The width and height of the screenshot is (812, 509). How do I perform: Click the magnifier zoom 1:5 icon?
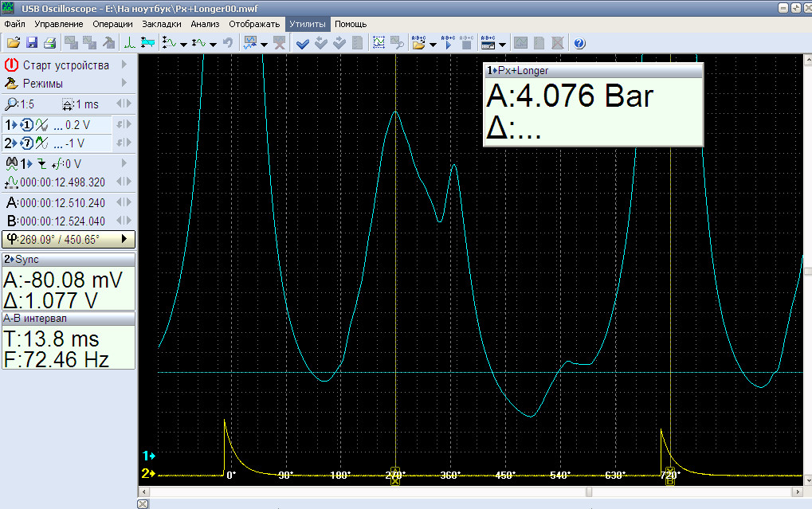pyautogui.click(x=11, y=104)
